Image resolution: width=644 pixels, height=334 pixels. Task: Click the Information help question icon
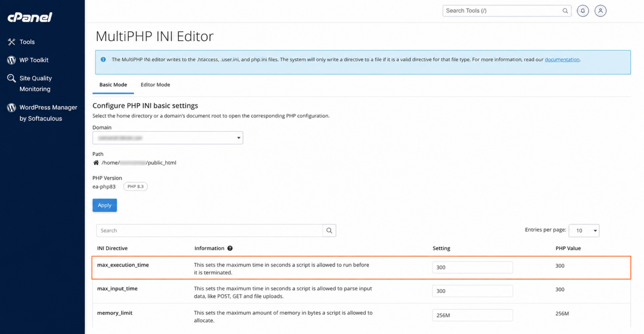[230, 248]
